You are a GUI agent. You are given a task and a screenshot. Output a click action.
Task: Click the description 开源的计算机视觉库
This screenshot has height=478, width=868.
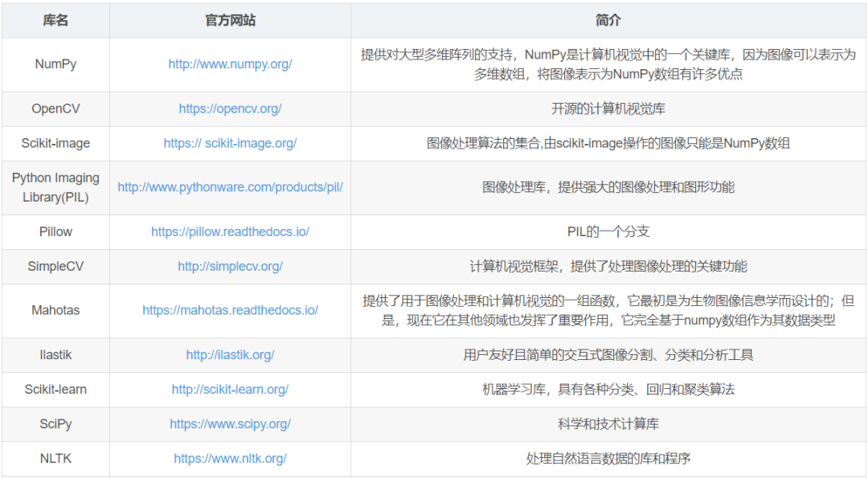(608, 109)
